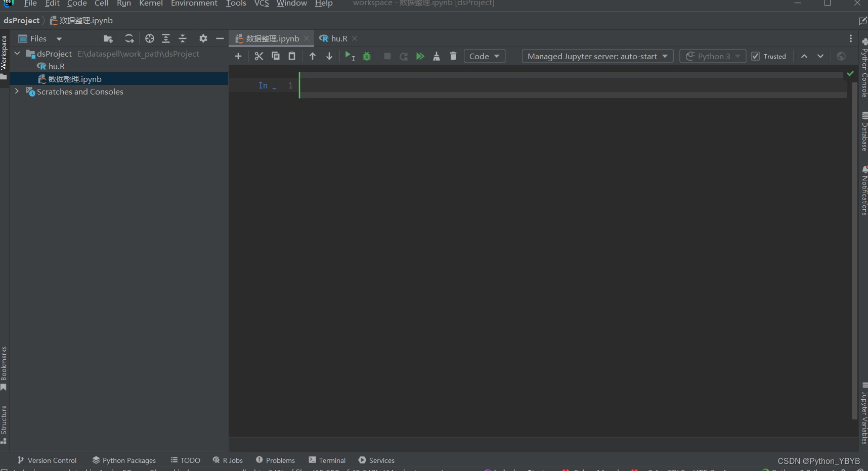The height and width of the screenshot is (471, 868).
Task: Go to next cell chevron
Action: (x=820, y=56)
